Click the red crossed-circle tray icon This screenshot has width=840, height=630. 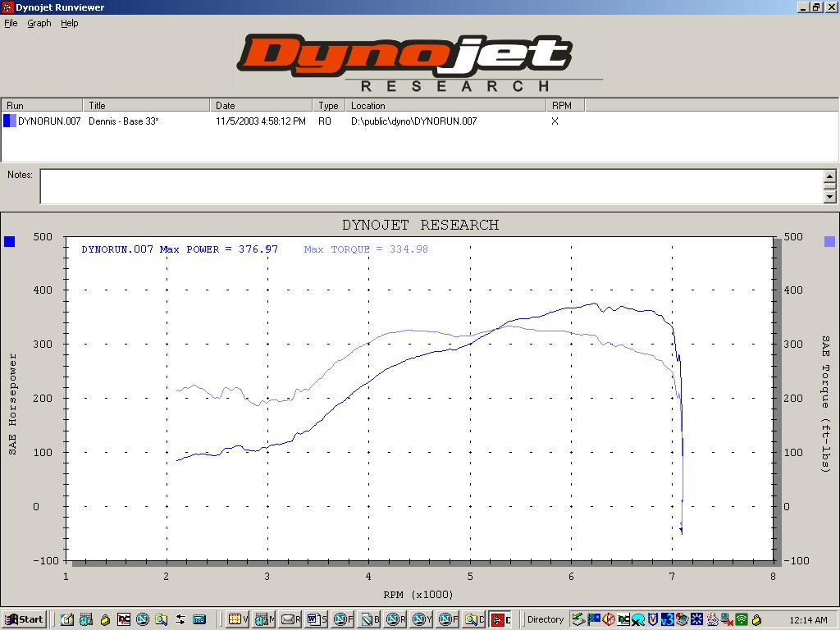[x=608, y=620]
